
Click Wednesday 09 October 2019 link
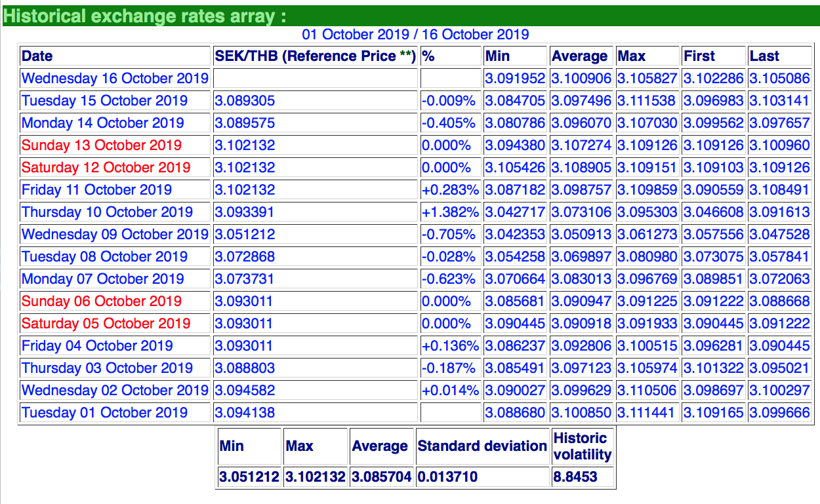tap(115, 235)
